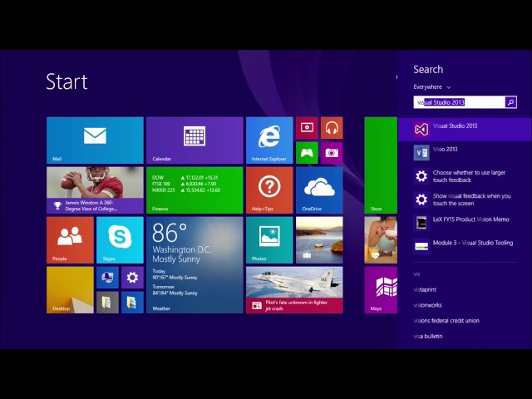532x399 pixels.
Task: Open the Mail tile
Action: [x=94, y=140]
